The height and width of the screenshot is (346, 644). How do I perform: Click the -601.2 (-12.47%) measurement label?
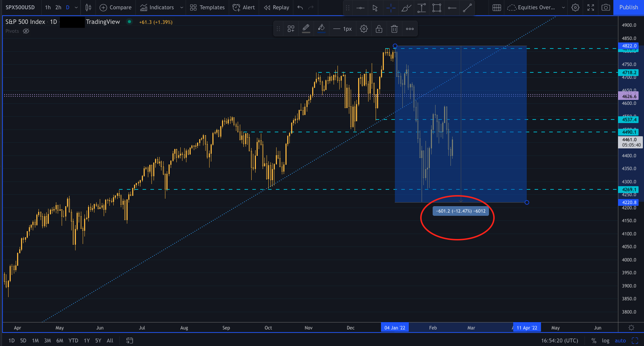click(460, 211)
